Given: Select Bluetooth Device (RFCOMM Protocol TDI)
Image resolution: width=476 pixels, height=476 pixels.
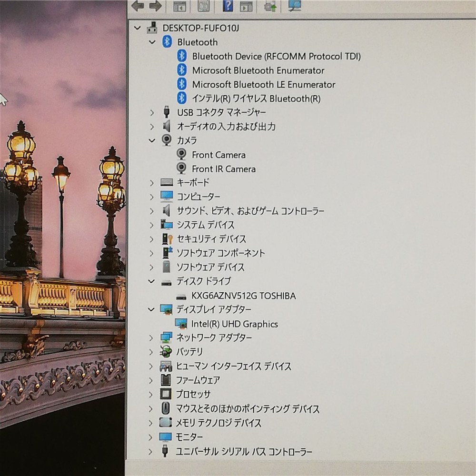Looking at the screenshot, I should tap(276, 56).
